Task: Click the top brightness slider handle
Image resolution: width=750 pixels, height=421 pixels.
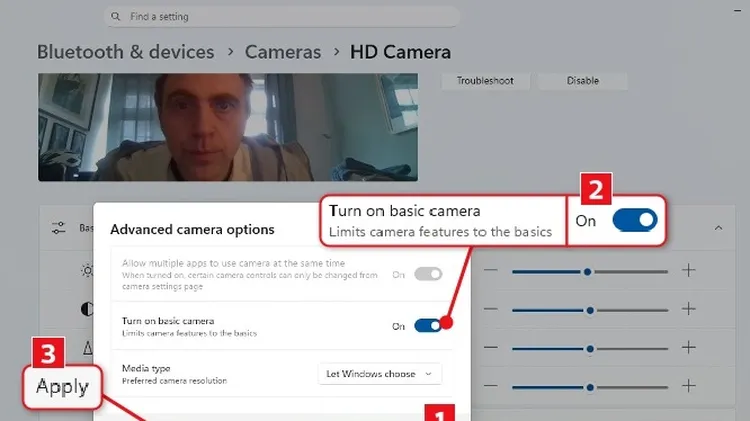Action: pos(587,271)
